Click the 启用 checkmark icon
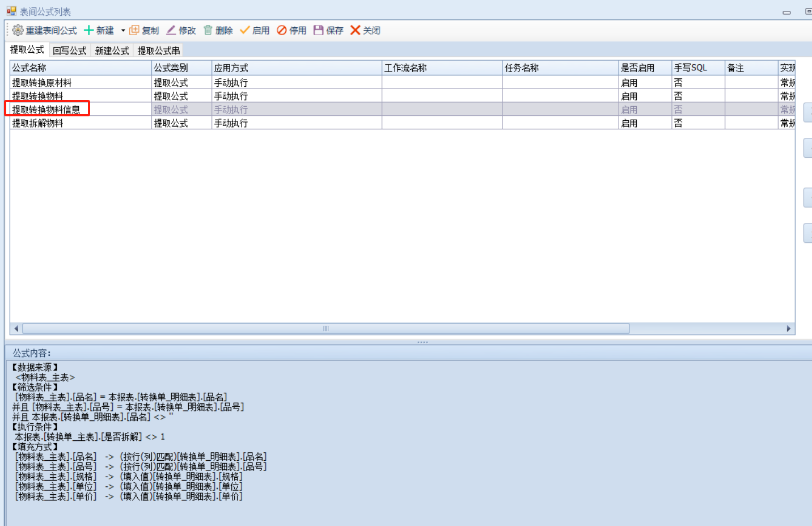This screenshot has width=812, height=526. coord(245,30)
